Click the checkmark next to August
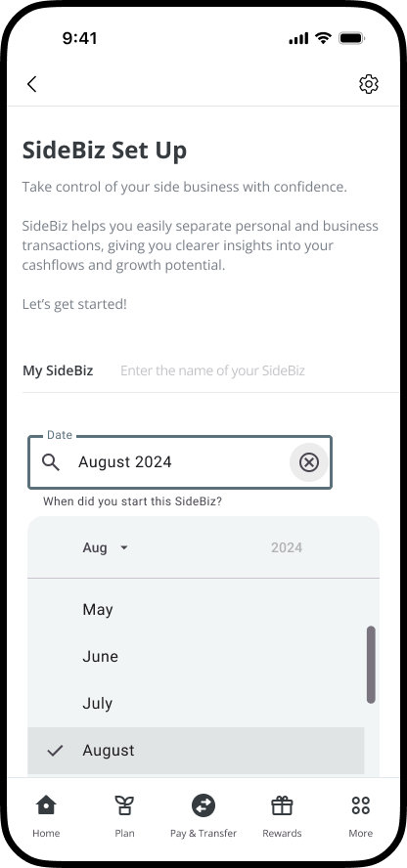The image size is (407, 868). (x=55, y=751)
